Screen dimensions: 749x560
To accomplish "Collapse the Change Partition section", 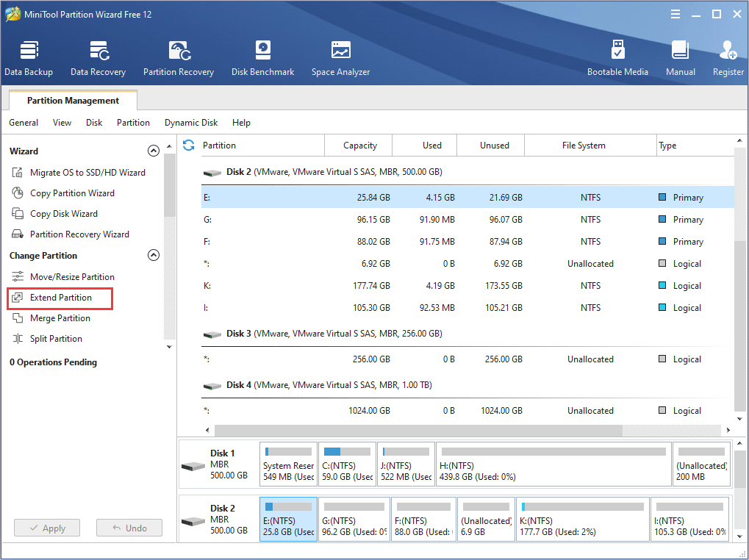I will tap(154, 255).
